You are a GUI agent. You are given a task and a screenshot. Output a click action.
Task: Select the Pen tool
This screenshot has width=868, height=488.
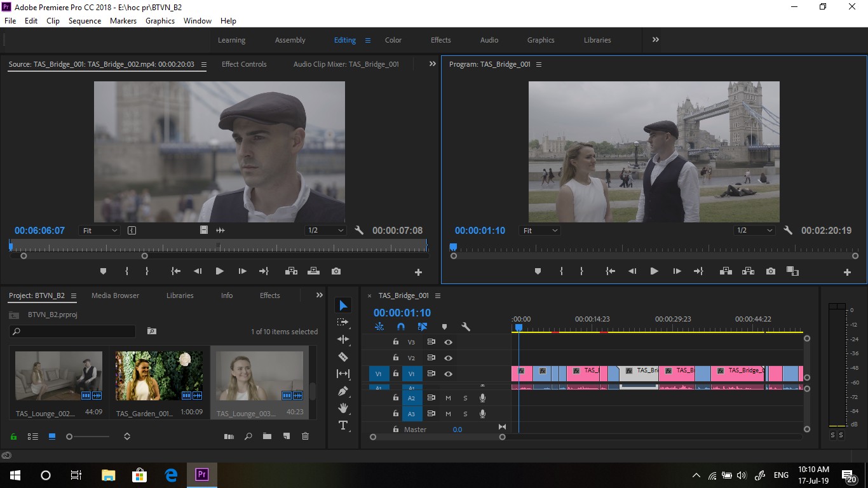click(x=343, y=391)
